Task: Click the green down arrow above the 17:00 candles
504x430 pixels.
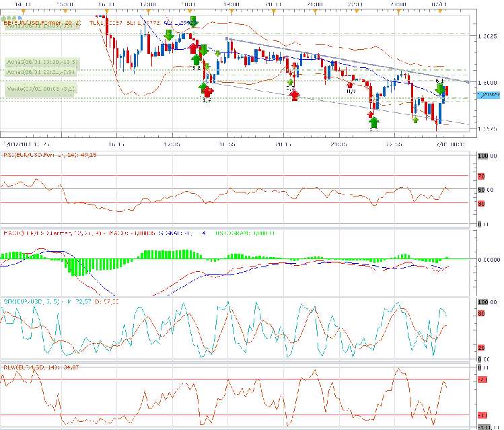Action: click(x=168, y=34)
